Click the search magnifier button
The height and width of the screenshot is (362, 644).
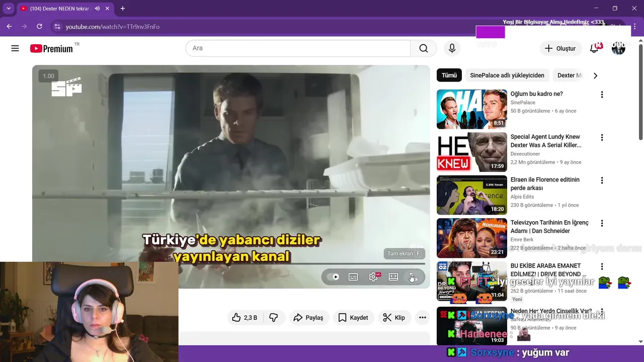pos(424,48)
